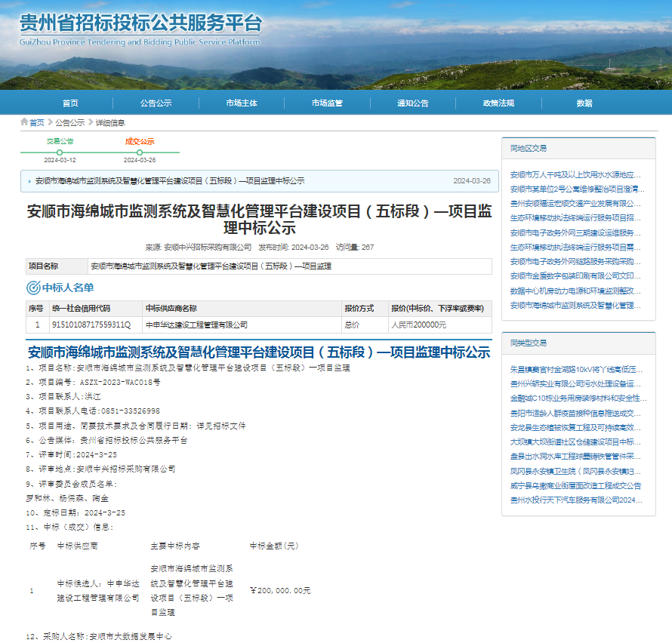Switch to 政策法规 in the navigation bar

pyautogui.click(x=498, y=103)
